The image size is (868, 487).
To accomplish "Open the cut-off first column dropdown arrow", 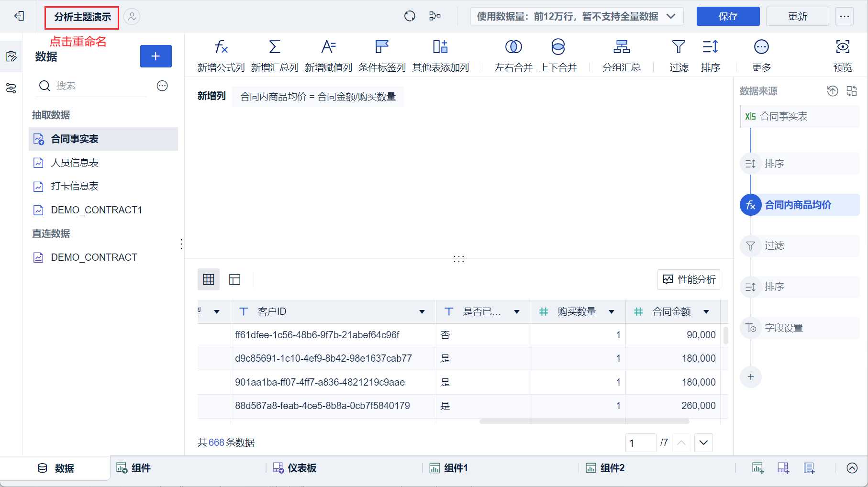I will (x=217, y=312).
